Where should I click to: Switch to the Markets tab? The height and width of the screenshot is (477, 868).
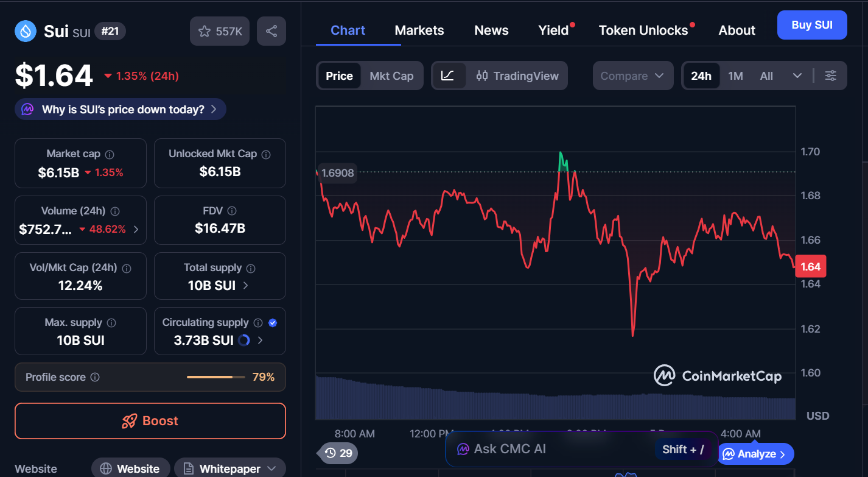(419, 30)
